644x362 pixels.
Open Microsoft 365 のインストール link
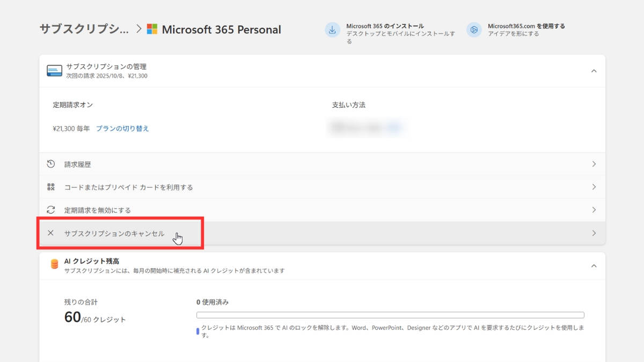(385, 26)
